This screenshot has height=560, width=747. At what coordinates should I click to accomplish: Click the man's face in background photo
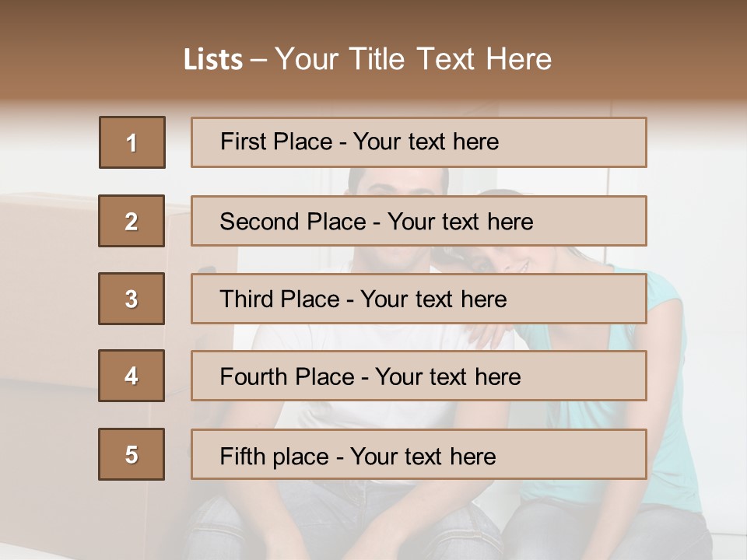point(397,184)
